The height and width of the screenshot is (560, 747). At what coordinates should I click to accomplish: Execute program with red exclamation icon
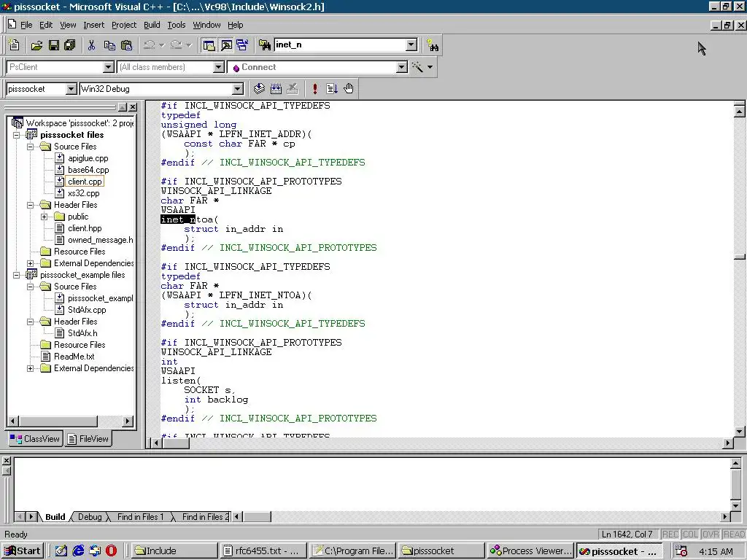314,88
